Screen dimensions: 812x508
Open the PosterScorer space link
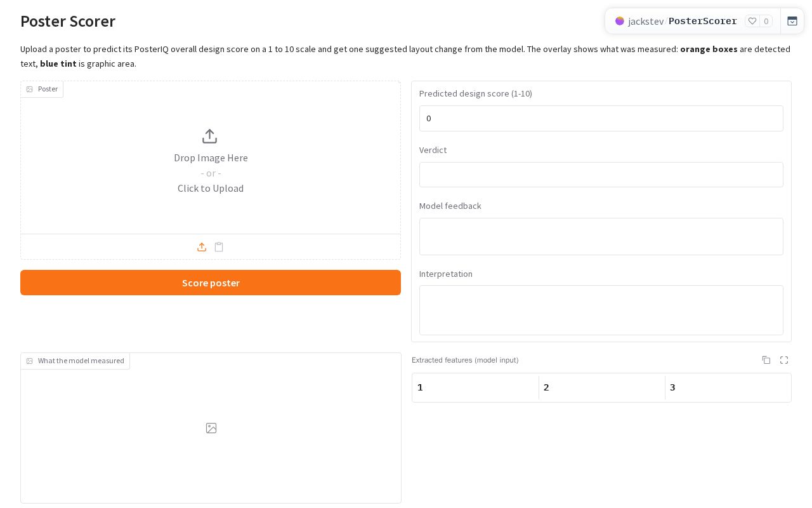(x=703, y=21)
